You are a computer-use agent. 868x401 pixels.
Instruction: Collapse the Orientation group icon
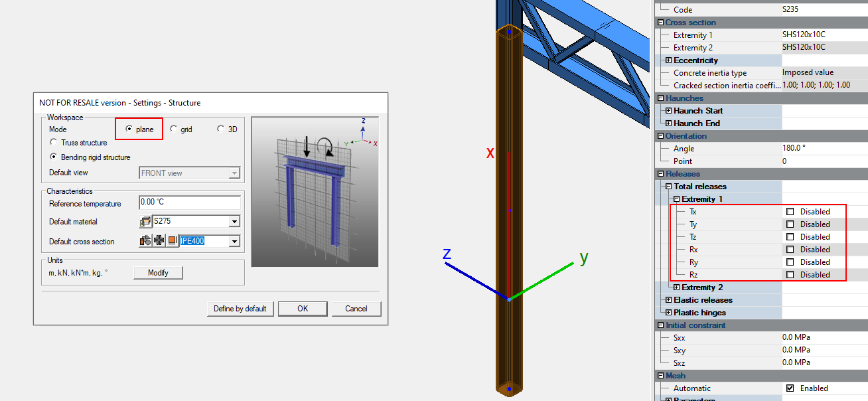coord(661,136)
